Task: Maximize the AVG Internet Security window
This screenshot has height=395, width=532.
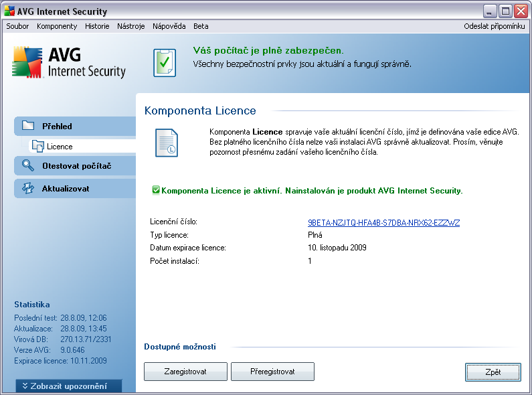Action: tap(505, 11)
